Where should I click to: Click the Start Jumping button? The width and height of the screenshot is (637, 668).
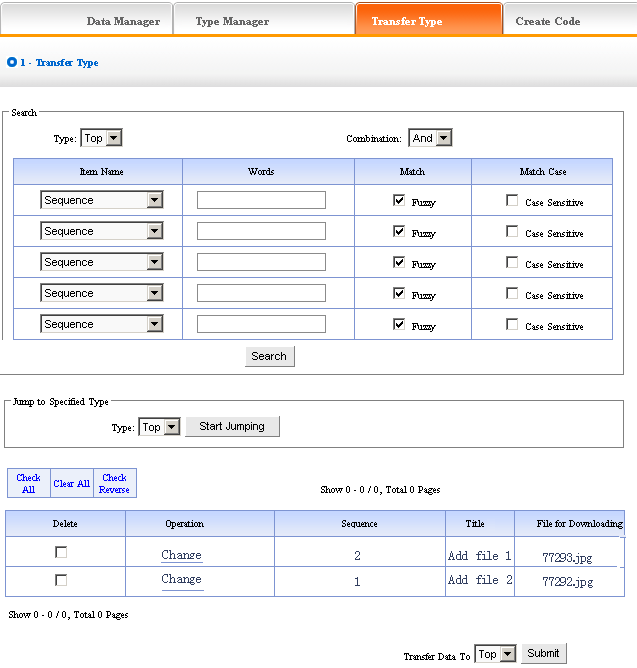[x=233, y=426]
